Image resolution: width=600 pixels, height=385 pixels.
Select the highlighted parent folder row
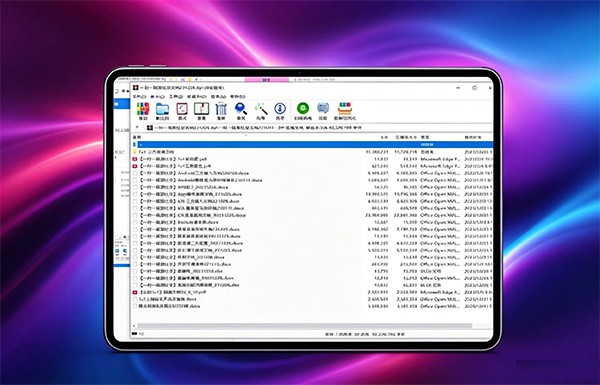pyautogui.click(x=312, y=145)
